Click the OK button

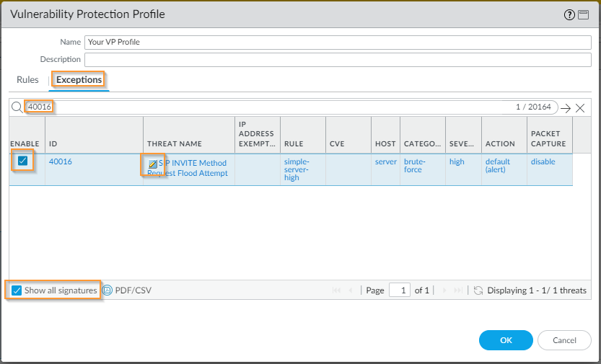point(506,340)
